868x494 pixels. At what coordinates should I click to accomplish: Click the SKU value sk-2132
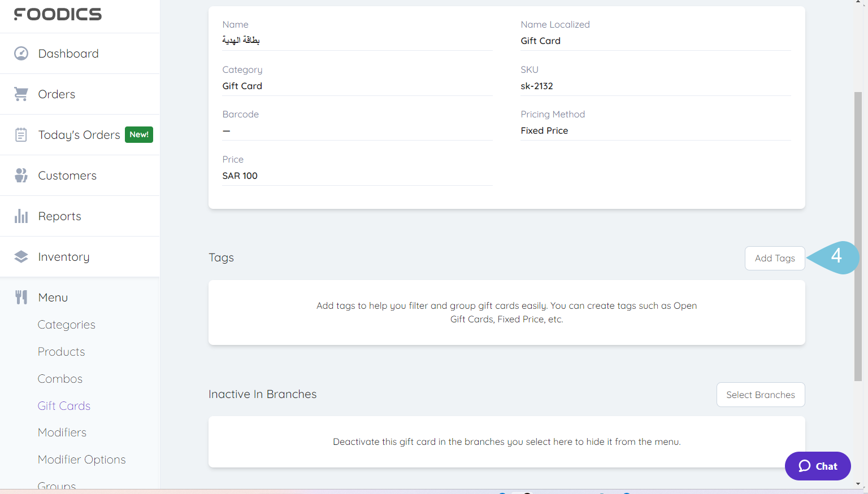pos(536,86)
